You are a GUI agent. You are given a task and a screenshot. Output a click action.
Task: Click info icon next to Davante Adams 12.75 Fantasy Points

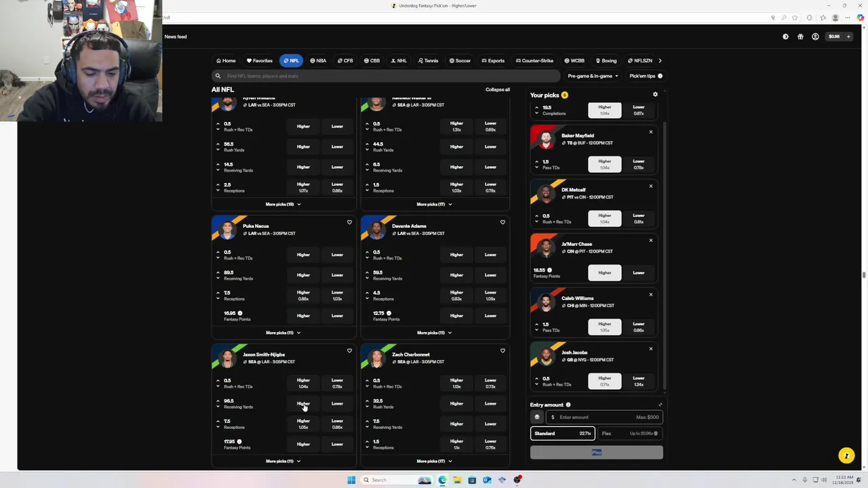(389, 313)
